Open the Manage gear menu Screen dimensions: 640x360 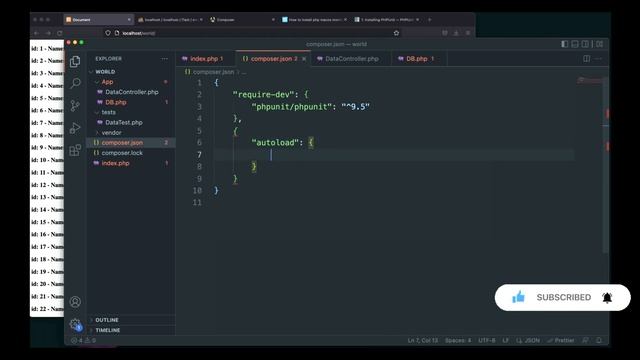click(x=75, y=324)
